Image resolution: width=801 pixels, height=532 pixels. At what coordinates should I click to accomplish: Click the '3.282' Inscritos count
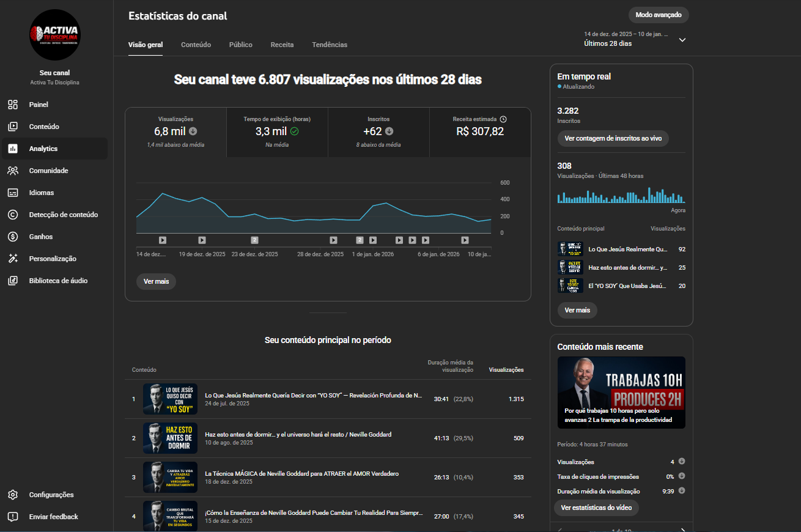pos(568,111)
